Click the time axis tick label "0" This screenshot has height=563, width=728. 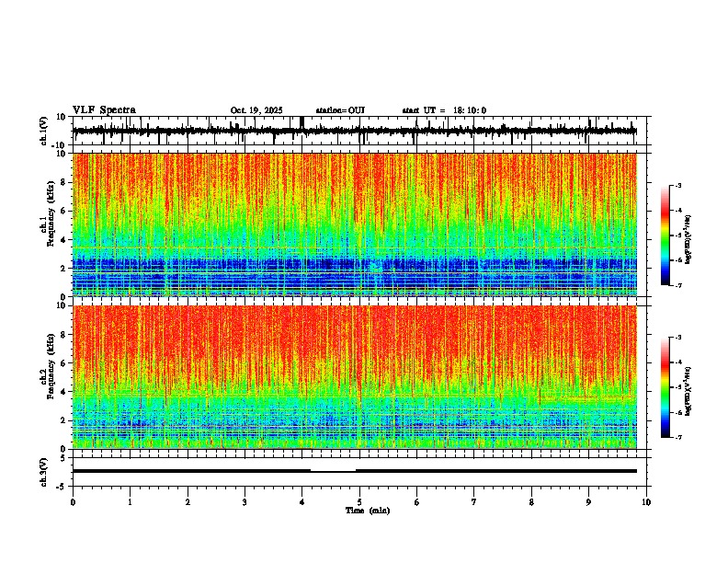tap(73, 502)
